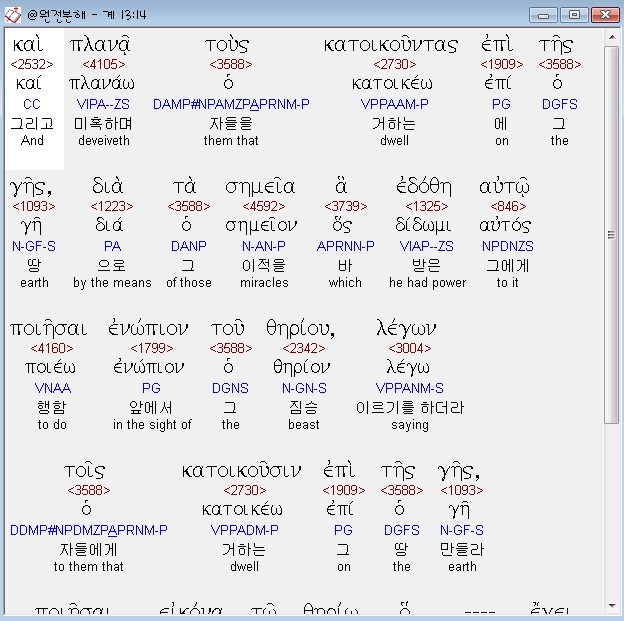
Task: Click the Greek word κατοικοῦσιν
Action: [242, 471]
